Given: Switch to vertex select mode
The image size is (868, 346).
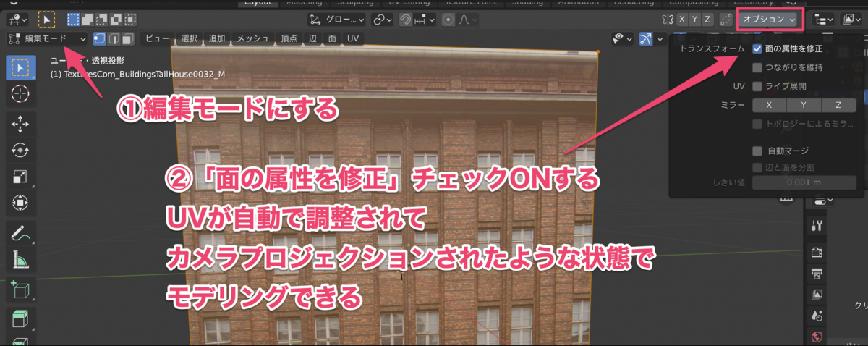Looking at the screenshot, I should coord(101,38).
